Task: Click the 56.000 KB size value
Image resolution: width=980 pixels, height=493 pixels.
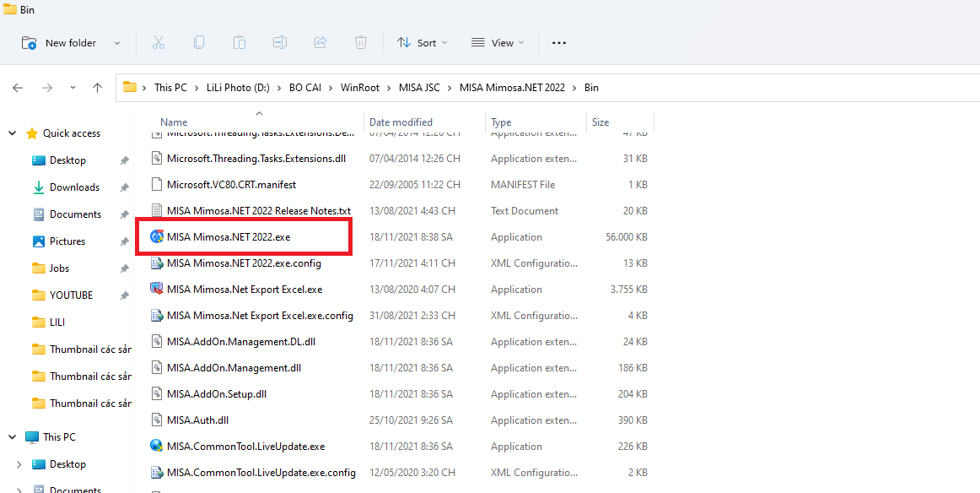Action: coord(627,237)
